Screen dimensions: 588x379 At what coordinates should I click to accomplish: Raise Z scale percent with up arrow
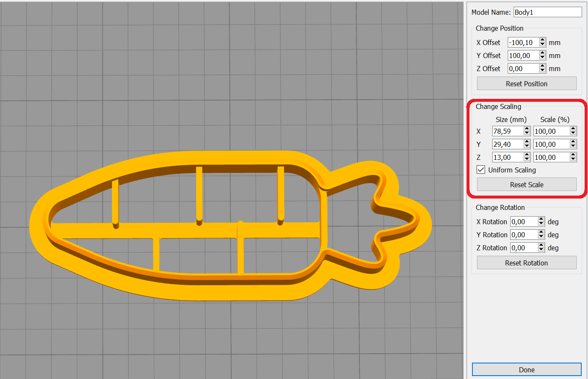point(573,155)
